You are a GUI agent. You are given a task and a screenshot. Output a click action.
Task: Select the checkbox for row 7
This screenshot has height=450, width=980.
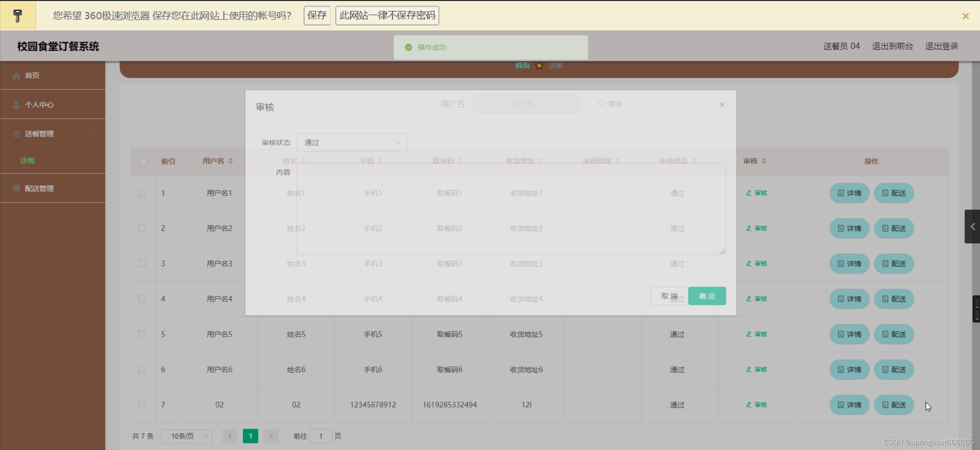pyautogui.click(x=142, y=405)
